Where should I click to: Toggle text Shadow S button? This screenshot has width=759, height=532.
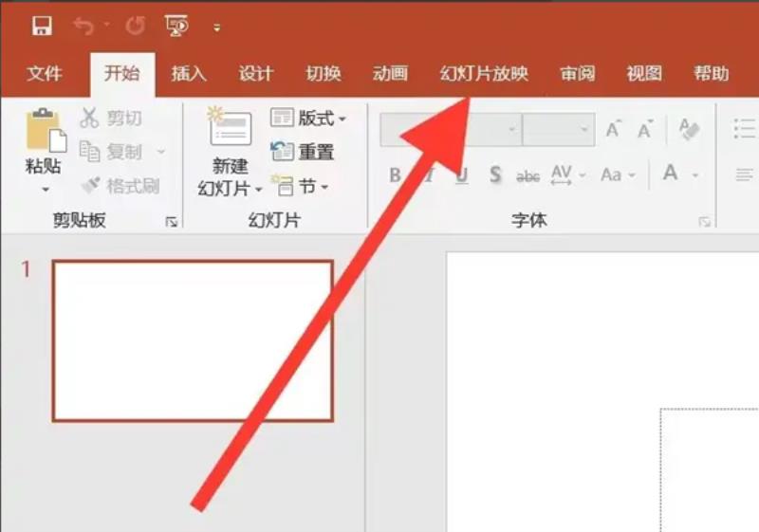[494, 174]
